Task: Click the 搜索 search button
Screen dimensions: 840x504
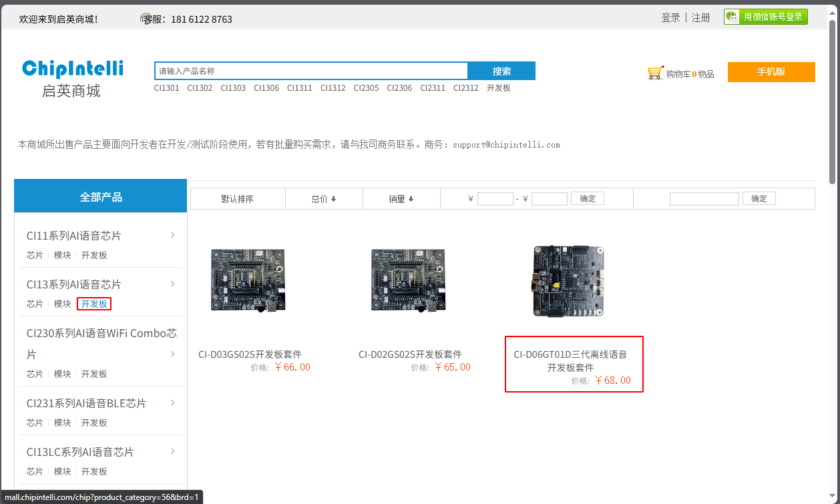Action: click(x=501, y=71)
